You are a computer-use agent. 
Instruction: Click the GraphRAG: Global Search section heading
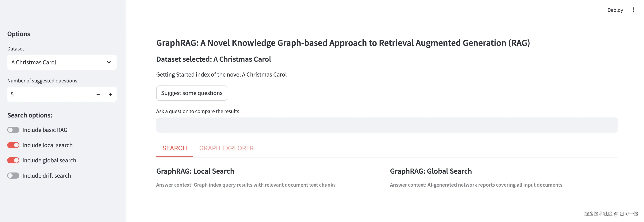[431, 171]
